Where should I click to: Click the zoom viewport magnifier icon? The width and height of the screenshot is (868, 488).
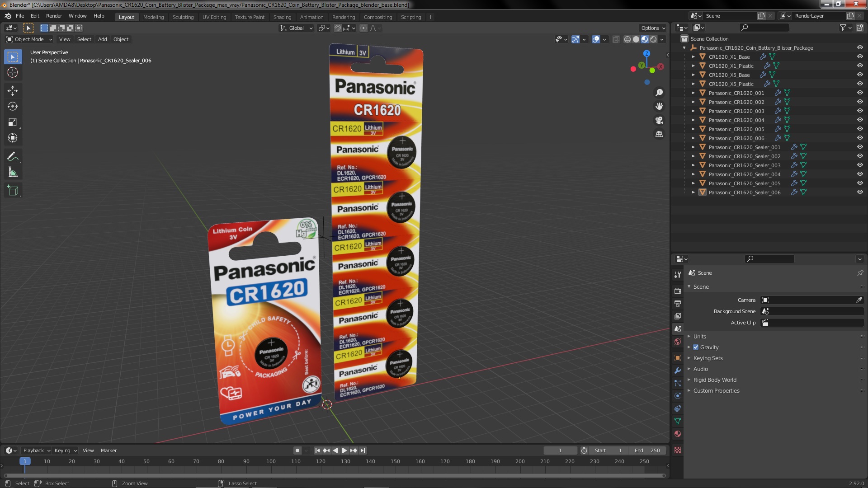pos(659,93)
